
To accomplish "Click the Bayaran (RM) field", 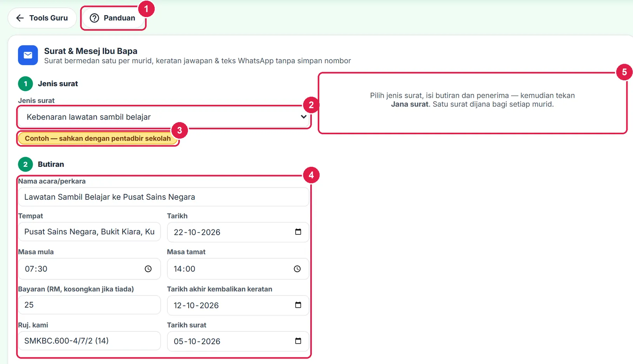I will coord(89,305).
